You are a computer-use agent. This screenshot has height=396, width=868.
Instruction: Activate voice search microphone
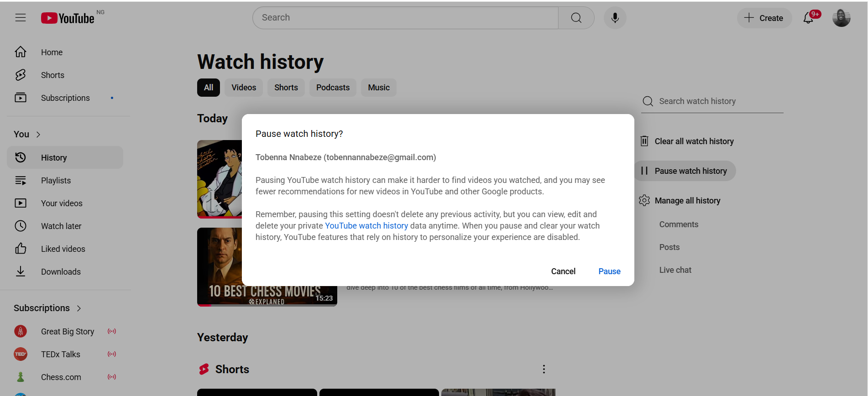615,18
